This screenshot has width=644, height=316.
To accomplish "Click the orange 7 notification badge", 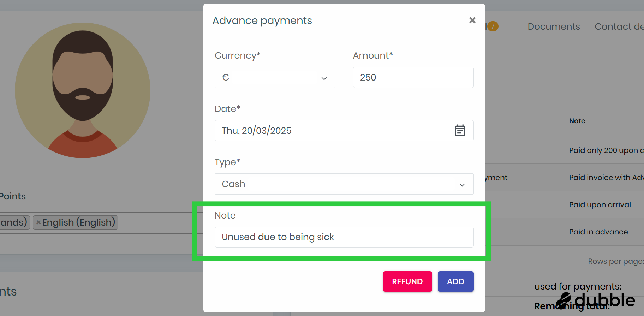I will point(493,26).
